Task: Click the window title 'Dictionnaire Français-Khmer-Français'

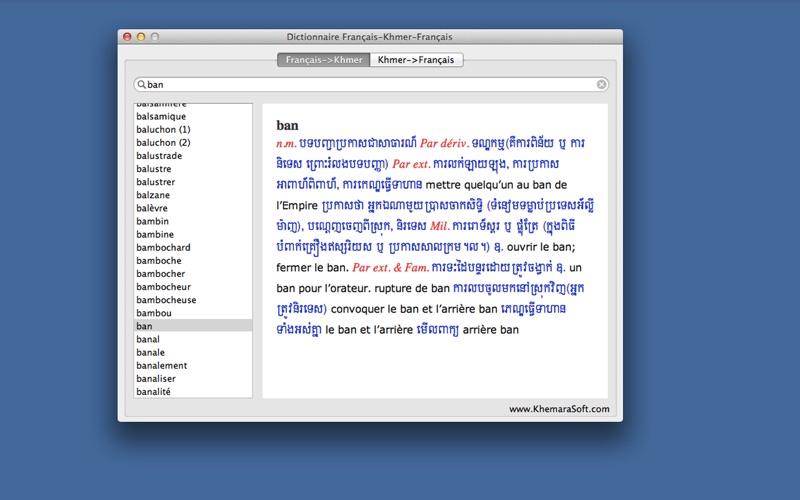Action: click(369, 37)
